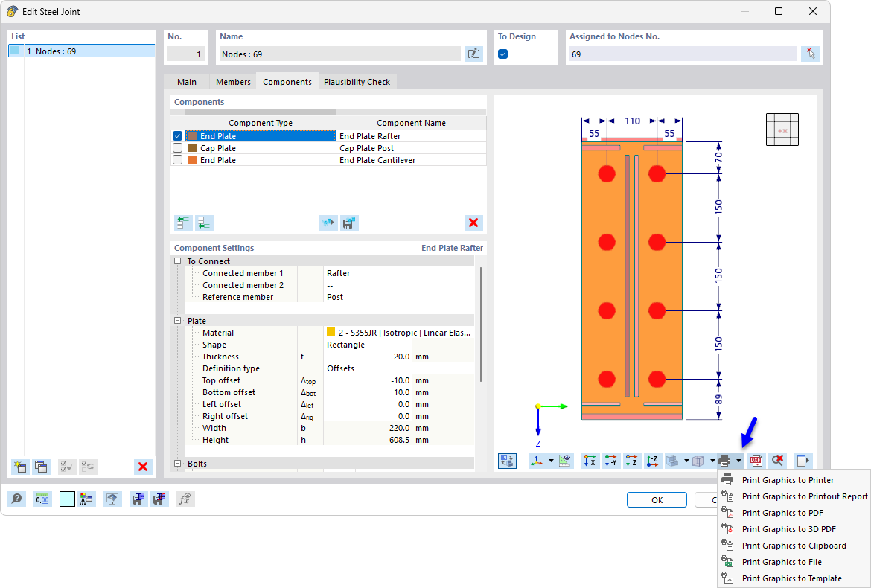Choose Print Graphics to Template
The height and width of the screenshot is (588, 871).
[794, 578]
